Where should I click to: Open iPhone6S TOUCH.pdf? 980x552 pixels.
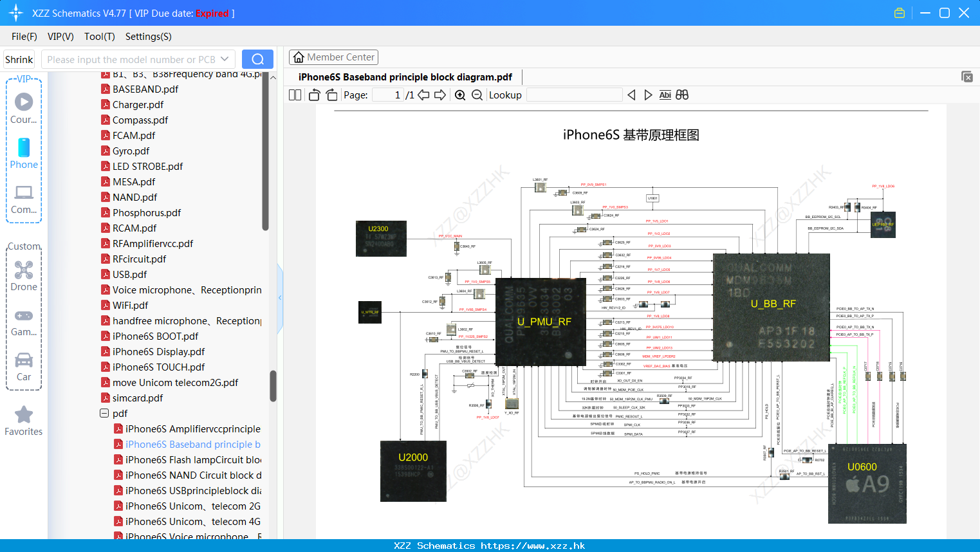158,367
